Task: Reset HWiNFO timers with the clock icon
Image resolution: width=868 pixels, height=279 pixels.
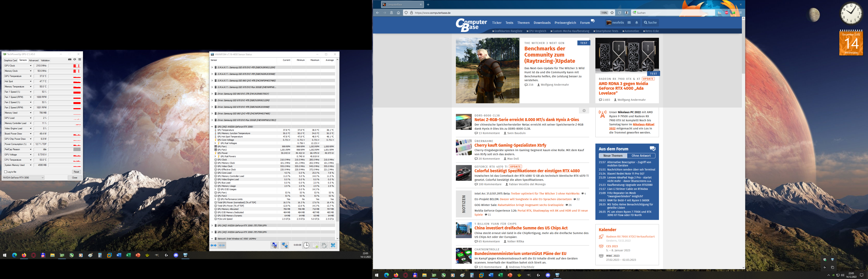Action: pos(307,245)
